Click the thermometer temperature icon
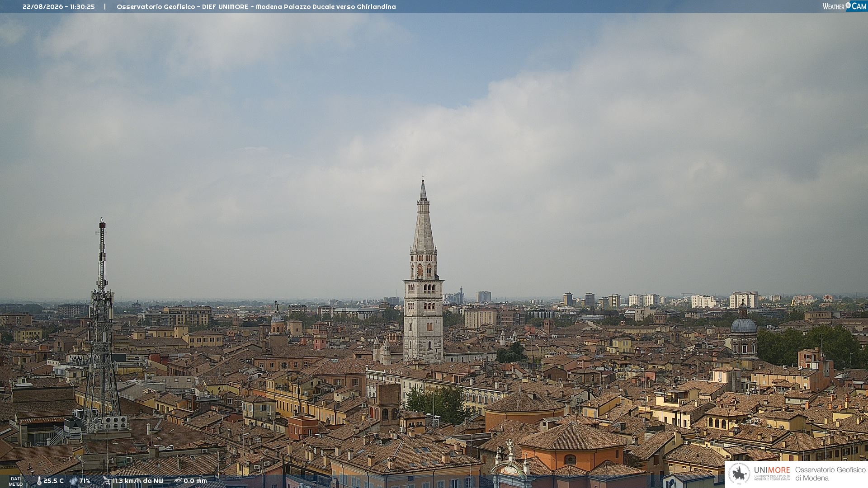 point(39,481)
